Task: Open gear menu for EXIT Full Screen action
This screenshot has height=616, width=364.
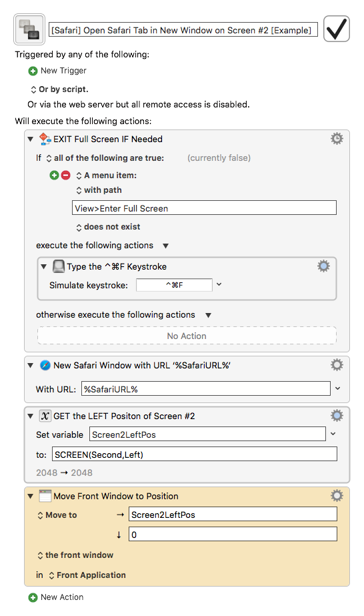Action: [337, 139]
